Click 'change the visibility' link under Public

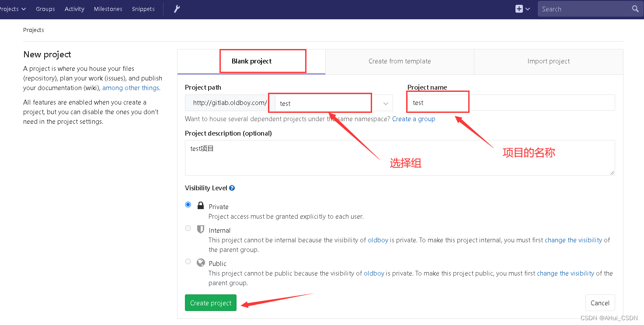coord(565,273)
